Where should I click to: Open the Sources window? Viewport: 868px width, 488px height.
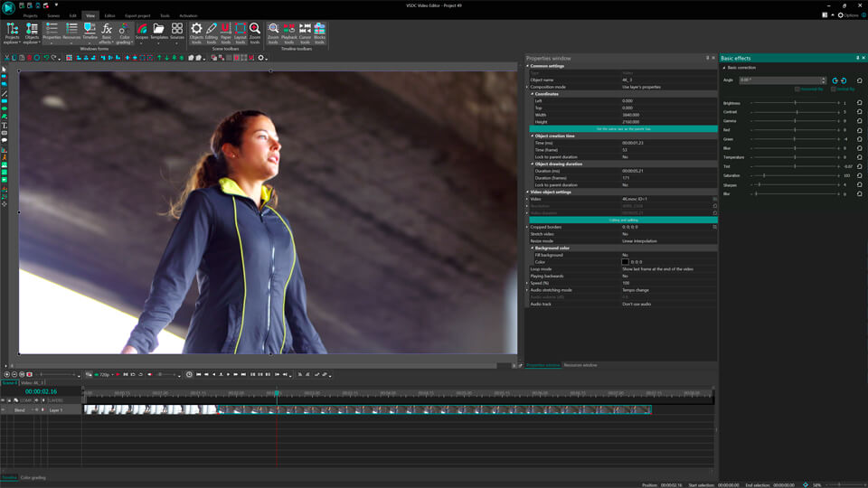pos(177,33)
